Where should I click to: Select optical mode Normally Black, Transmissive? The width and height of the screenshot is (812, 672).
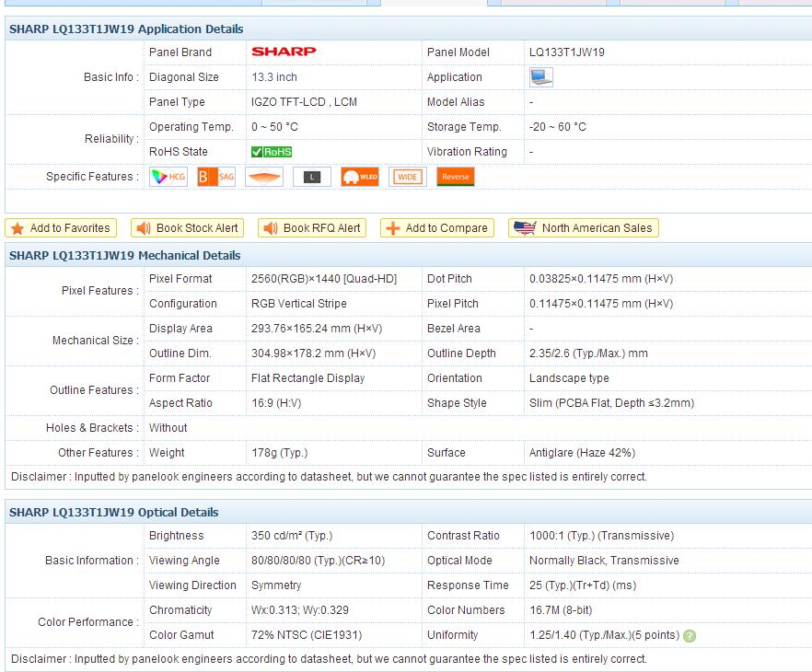pyautogui.click(x=604, y=561)
